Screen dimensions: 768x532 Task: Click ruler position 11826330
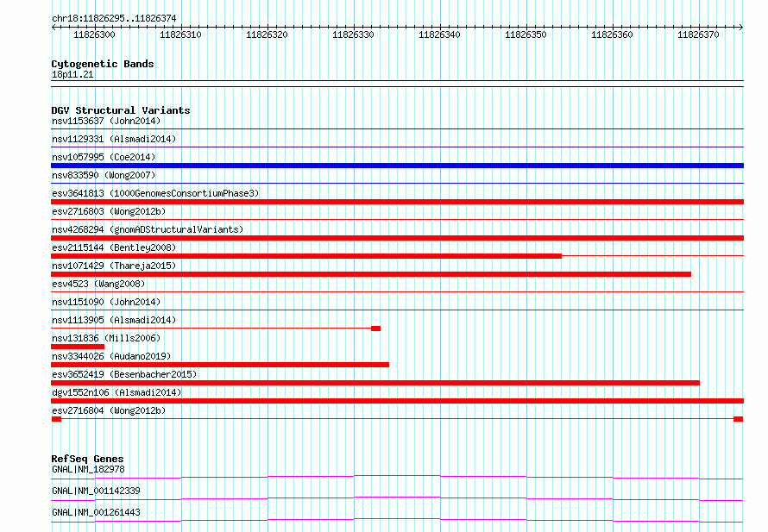pyautogui.click(x=353, y=34)
